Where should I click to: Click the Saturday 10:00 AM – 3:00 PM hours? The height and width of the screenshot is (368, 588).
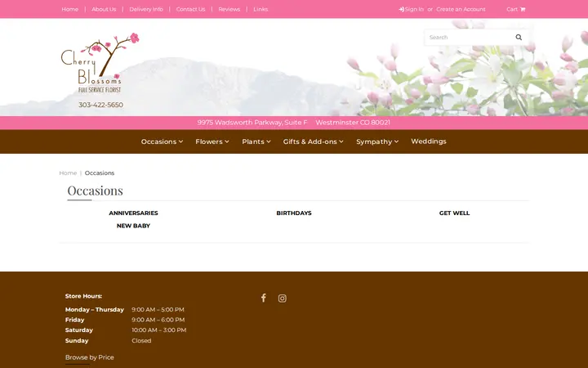[x=159, y=330]
